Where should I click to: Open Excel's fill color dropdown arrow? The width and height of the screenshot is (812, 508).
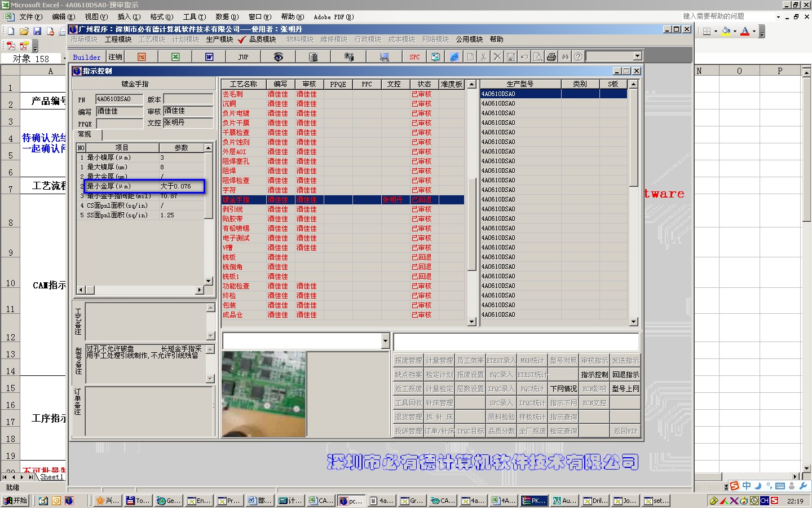click(735, 32)
